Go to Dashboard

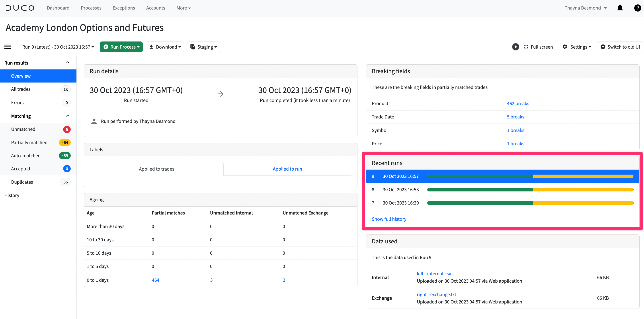tap(58, 8)
